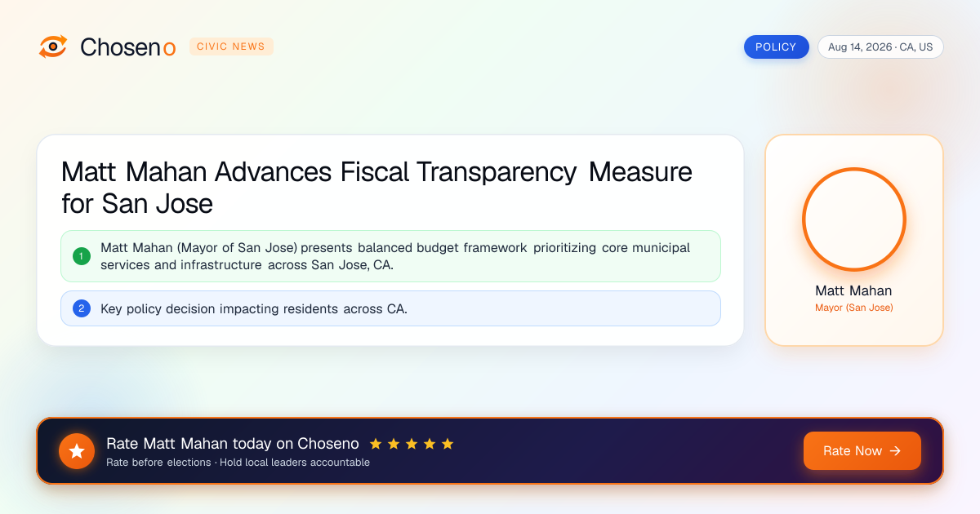Click the Rate Matt Mahan today banner text

(x=233, y=444)
